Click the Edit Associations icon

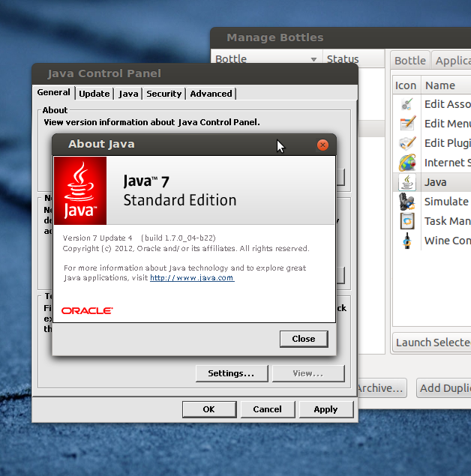pyautogui.click(x=406, y=104)
